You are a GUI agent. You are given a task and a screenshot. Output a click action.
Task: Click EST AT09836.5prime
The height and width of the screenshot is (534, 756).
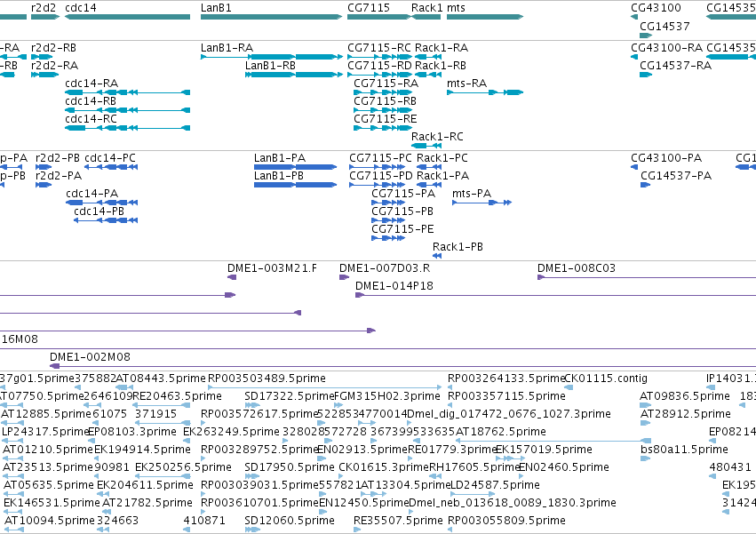645,405
